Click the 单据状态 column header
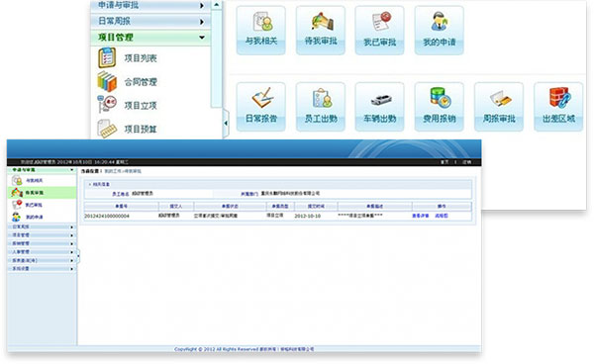The height and width of the screenshot is (364, 594). point(230,206)
